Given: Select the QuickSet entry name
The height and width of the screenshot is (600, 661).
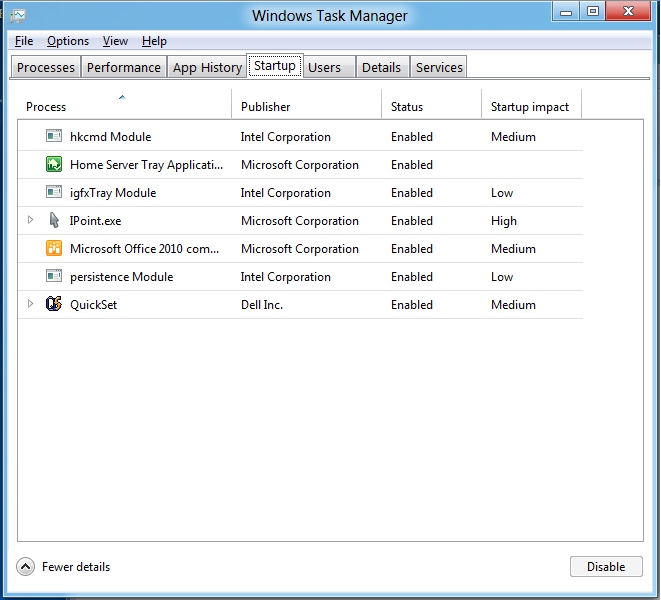Looking at the screenshot, I should pyautogui.click(x=93, y=304).
